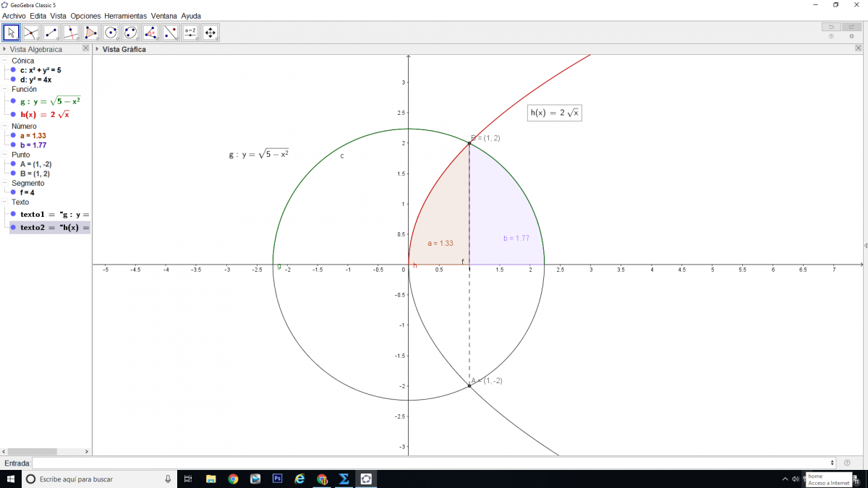Open the Herramientas menu
868x488 pixels.
click(125, 16)
